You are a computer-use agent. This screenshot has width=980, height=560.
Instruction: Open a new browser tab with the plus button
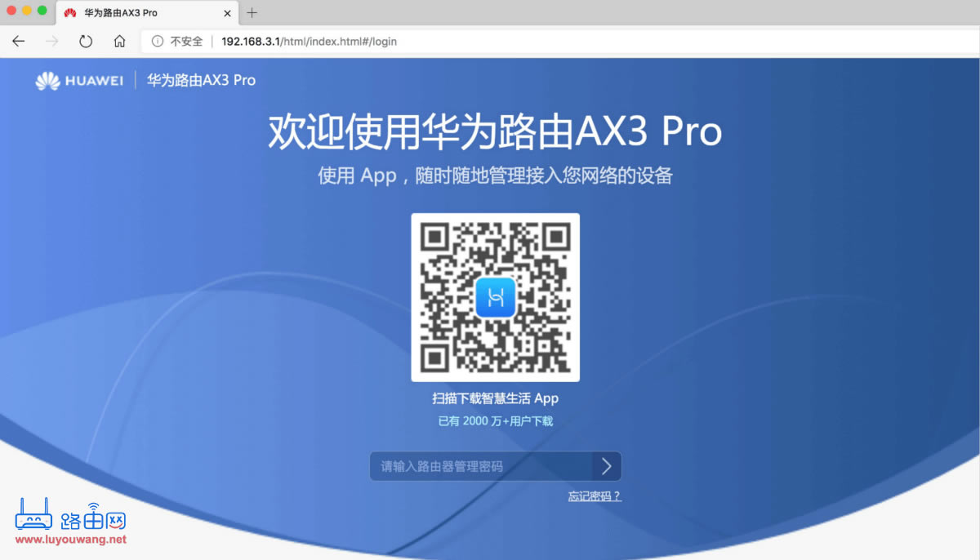point(252,12)
